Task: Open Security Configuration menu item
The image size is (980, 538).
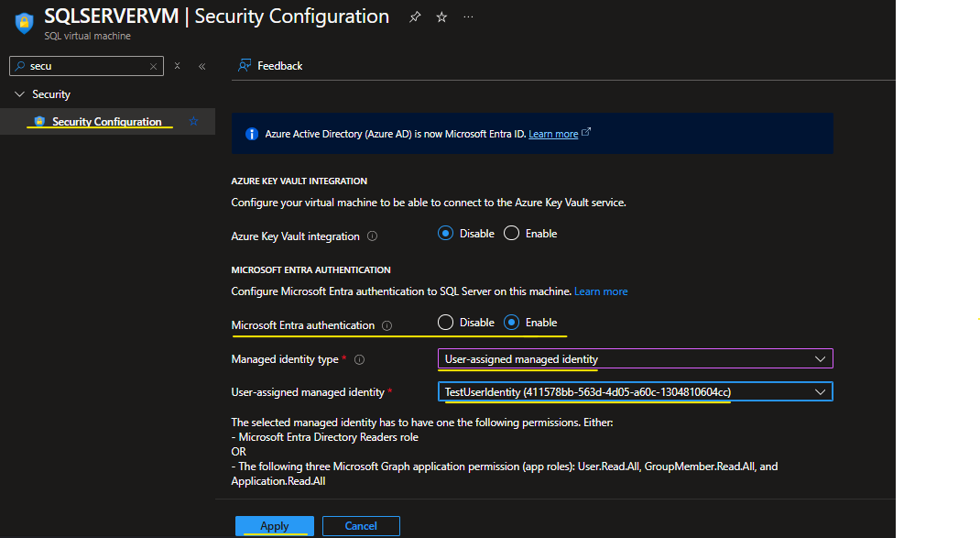Action: [x=107, y=121]
